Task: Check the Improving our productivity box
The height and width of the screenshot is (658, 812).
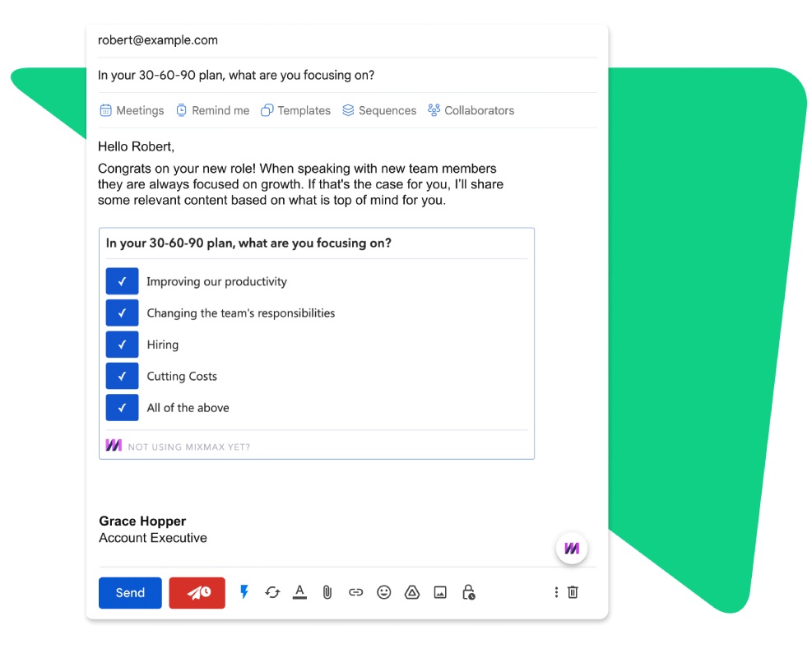Action: click(x=123, y=281)
